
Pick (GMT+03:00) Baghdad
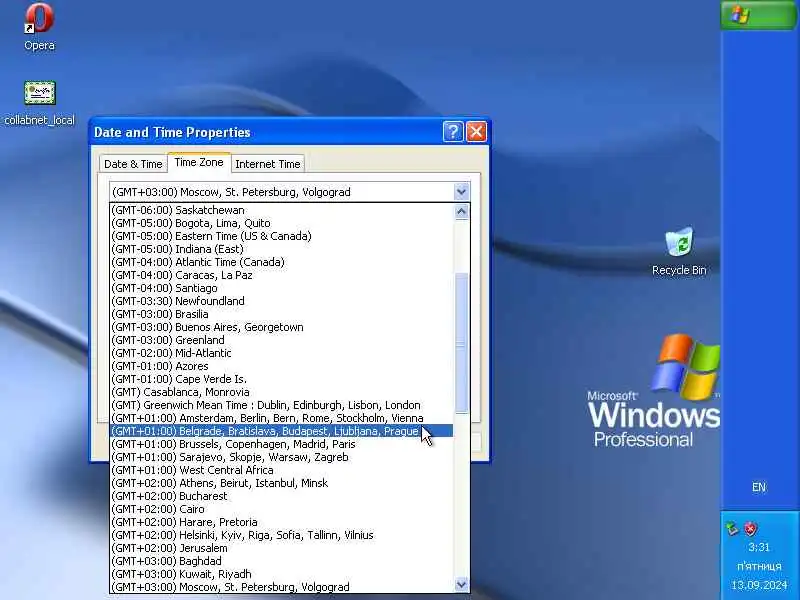pos(282,561)
